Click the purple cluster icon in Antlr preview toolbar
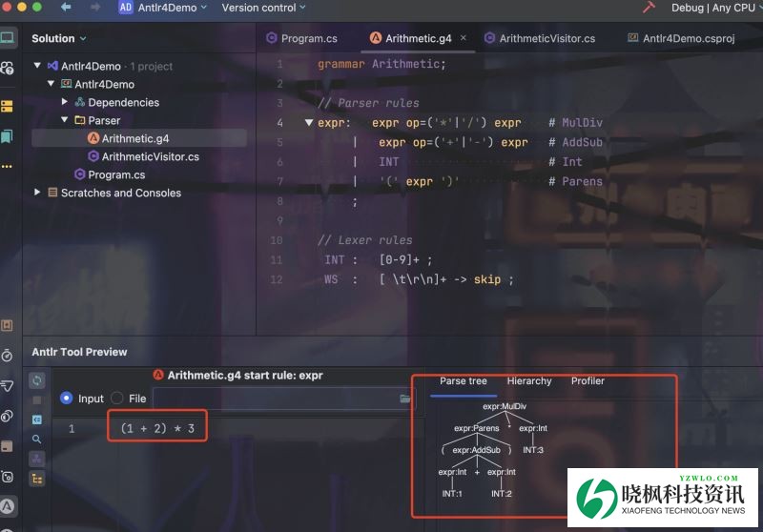The height and width of the screenshot is (532, 763). (37, 459)
